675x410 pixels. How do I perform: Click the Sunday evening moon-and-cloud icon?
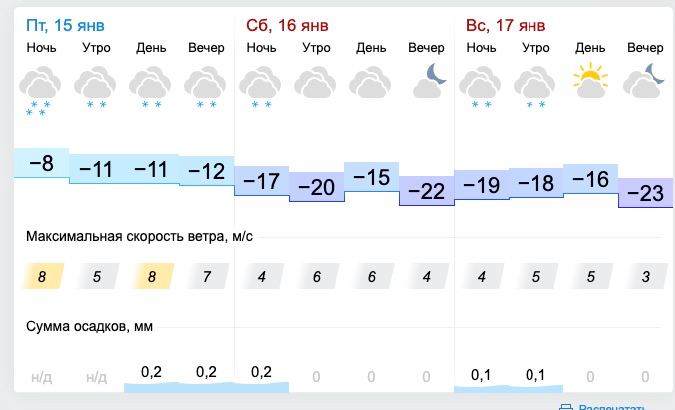click(x=645, y=80)
